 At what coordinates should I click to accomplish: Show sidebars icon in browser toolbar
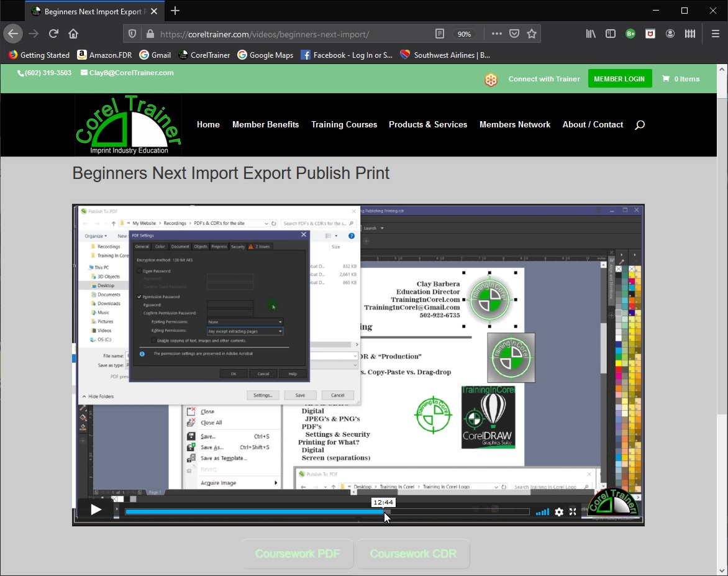[611, 34]
